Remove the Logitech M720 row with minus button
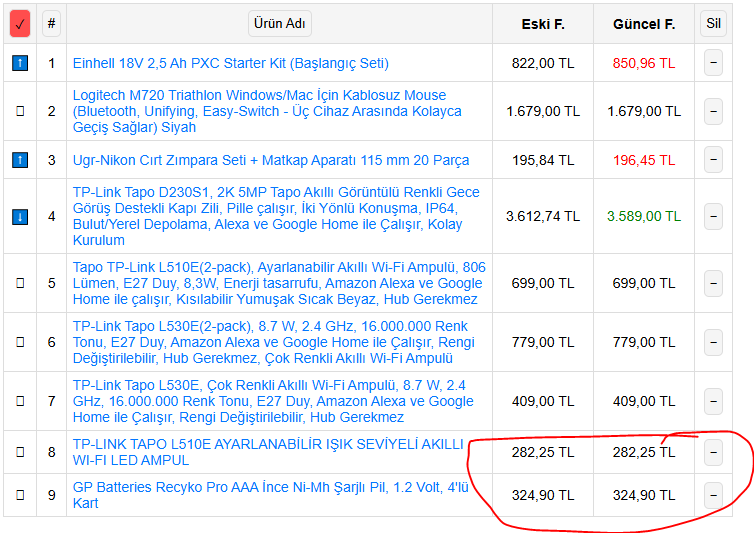This screenshot has height=533, width=754. pos(713,111)
